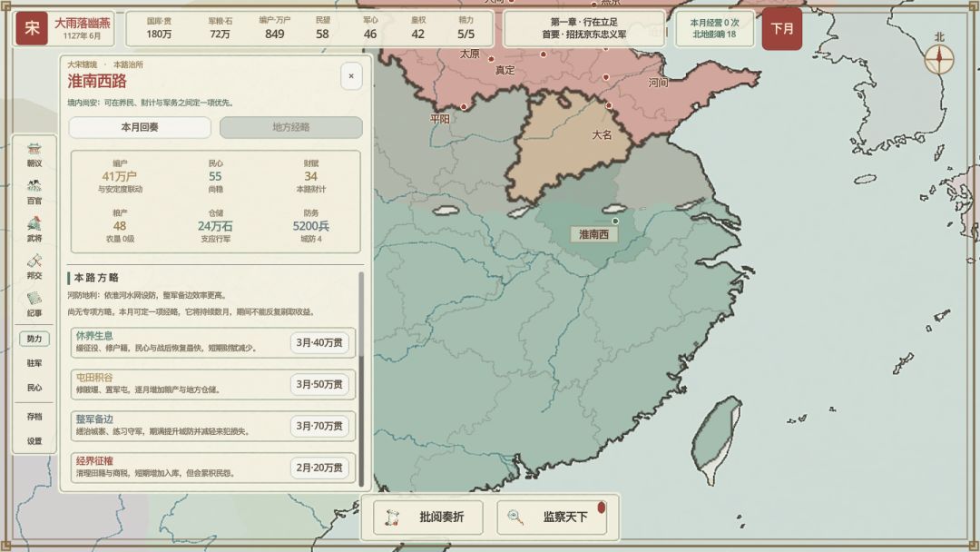Click the 本路治所 breadcrumb text
Screen dimensions: 980x552
pyautogui.click(x=128, y=64)
